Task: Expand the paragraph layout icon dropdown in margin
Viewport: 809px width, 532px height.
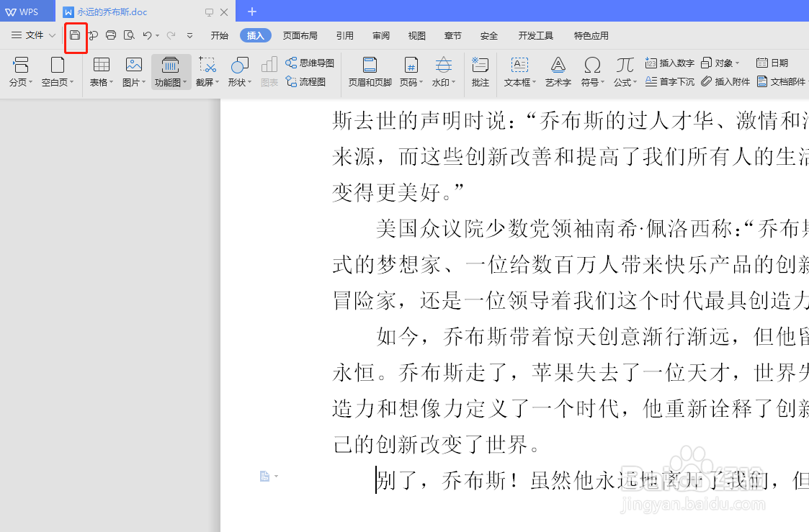Action: [x=277, y=477]
